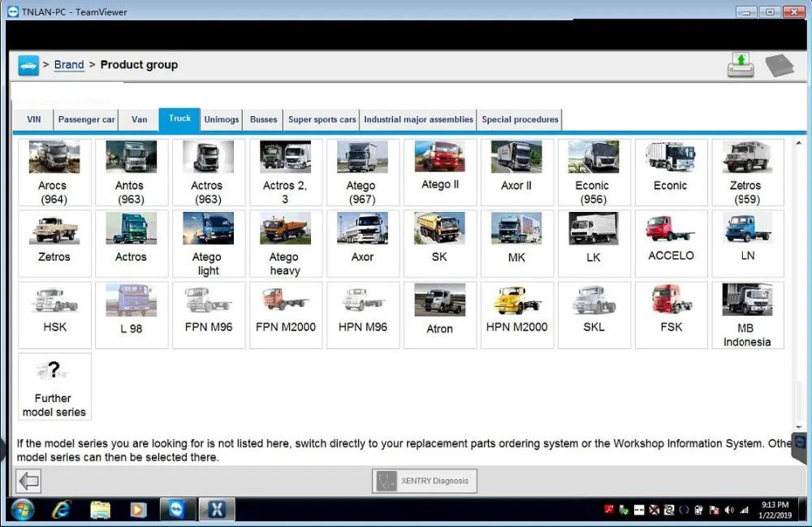Click the scroll-up arrow of model list
The width and height of the screenshot is (812, 527).
point(798,142)
